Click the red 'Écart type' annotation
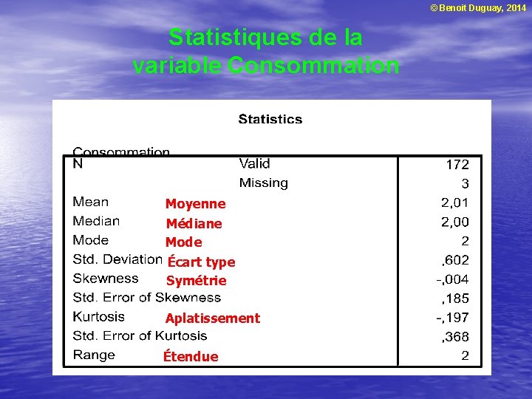 click(201, 262)
